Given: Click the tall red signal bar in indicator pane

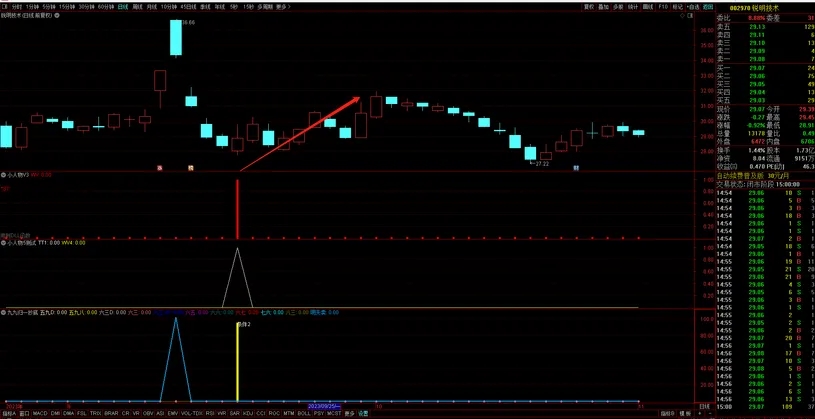Looking at the screenshot, I should pyautogui.click(x=237, y=210).
